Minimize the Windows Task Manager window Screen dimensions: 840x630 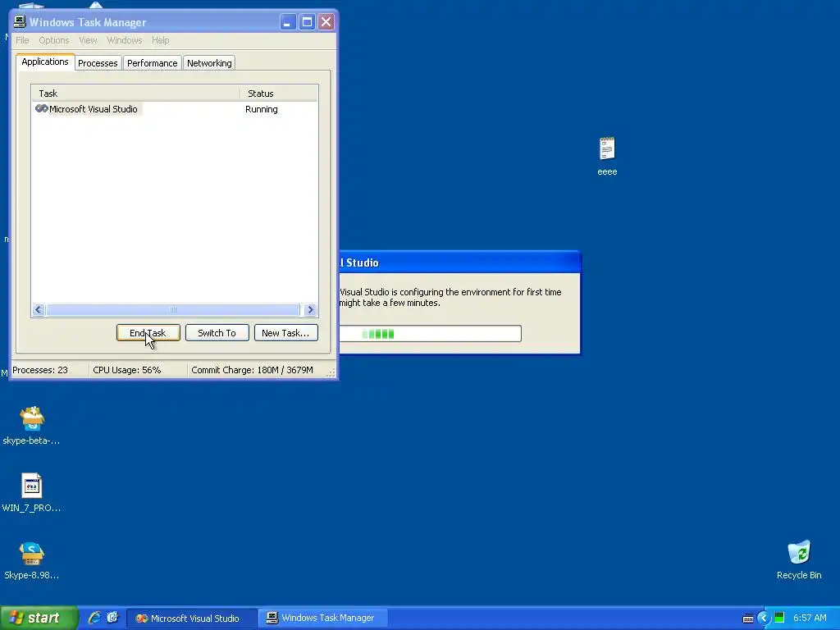(x=288, y=22)
